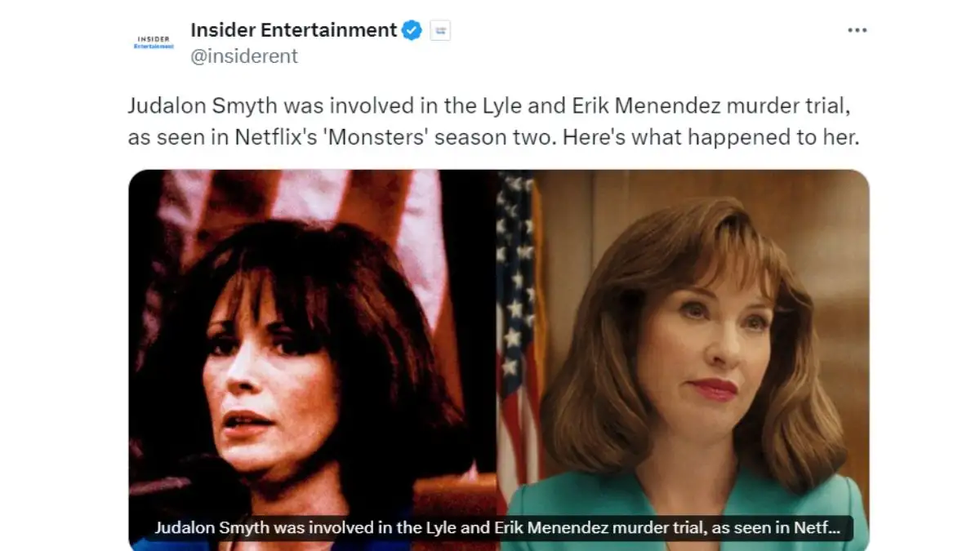The height and width of the screenshot is (551, 980).
Task: Click the square affiliate badge beside the checkmark
Action: tap(440, 31)
